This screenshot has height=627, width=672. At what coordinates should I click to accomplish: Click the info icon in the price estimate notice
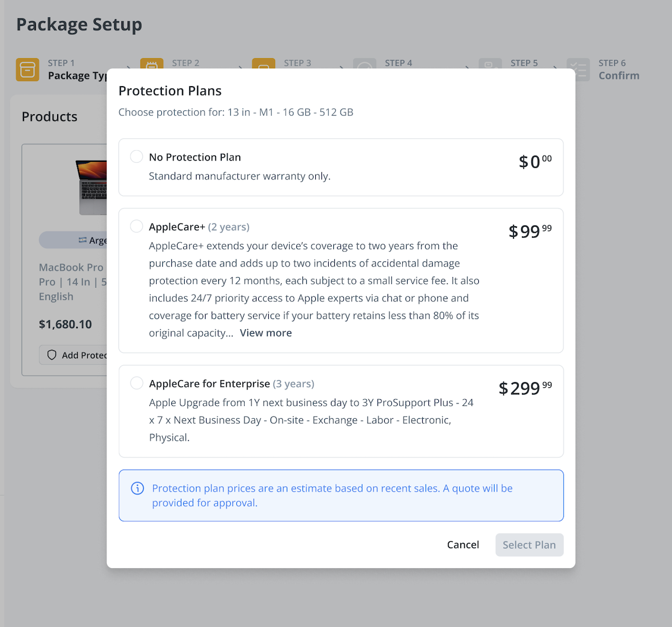tap(137, 488)
